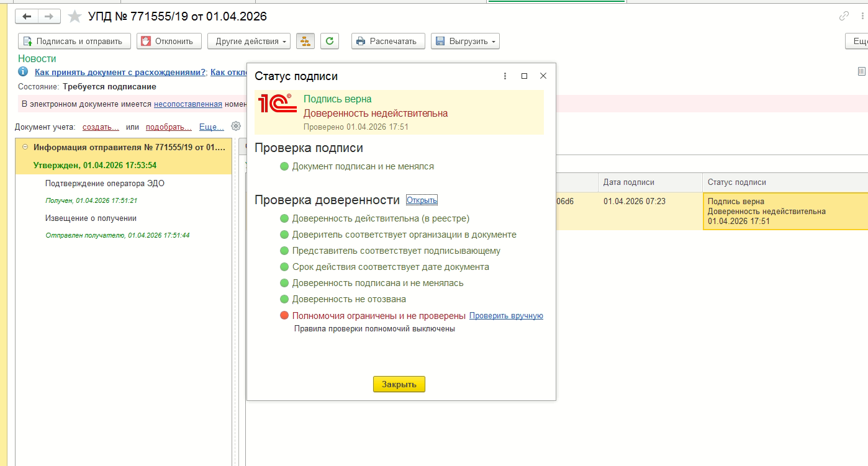This screenshot has width=868, height=466.
Task: Select Извещение о получении in the tree
Action: coord(91,218)
